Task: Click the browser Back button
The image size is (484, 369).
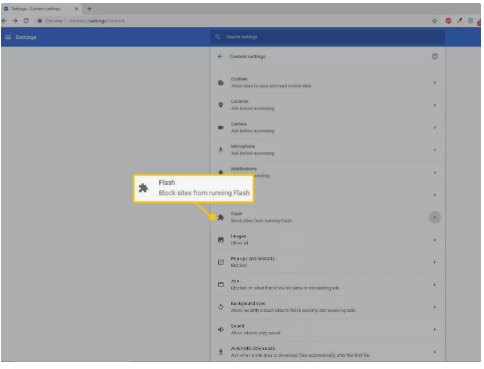Action: coord(4,21)
